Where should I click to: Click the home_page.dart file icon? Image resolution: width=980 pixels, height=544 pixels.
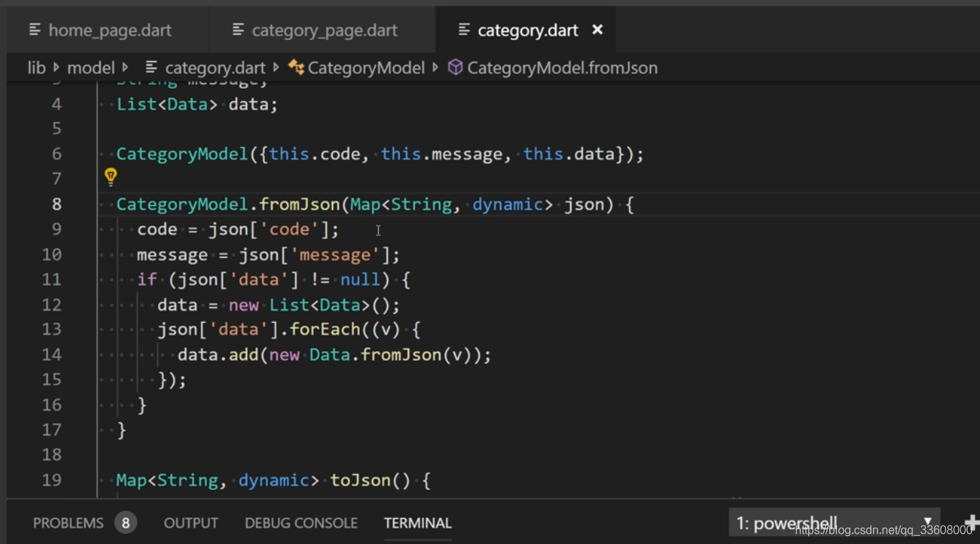click(x=35, y=29)
